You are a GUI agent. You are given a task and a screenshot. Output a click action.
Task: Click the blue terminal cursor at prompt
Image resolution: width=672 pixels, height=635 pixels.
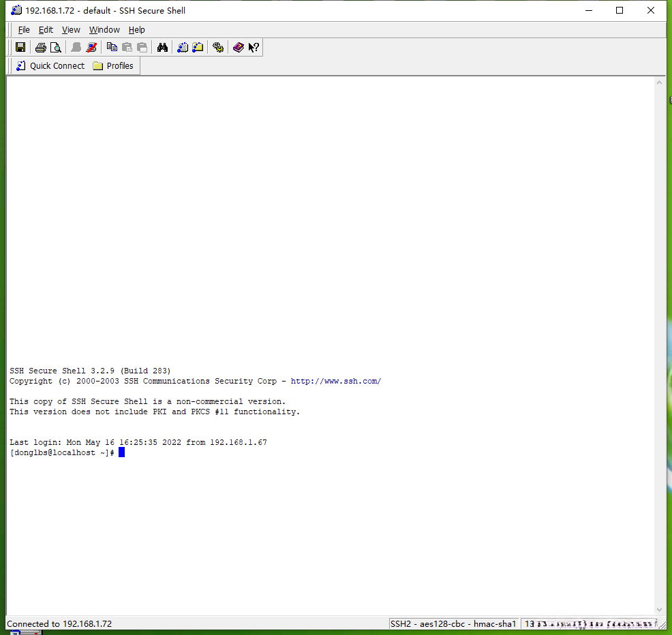tap(122, 452)
